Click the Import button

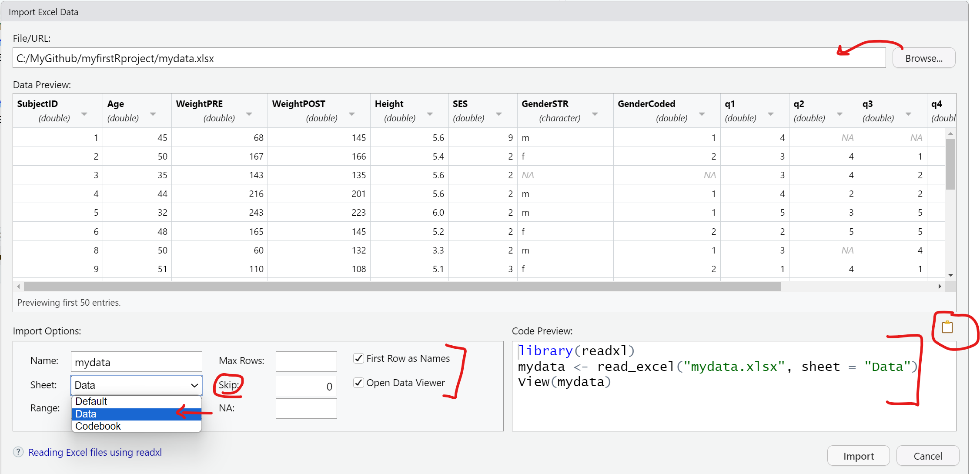pyautogui.click(x=858, y=456)
